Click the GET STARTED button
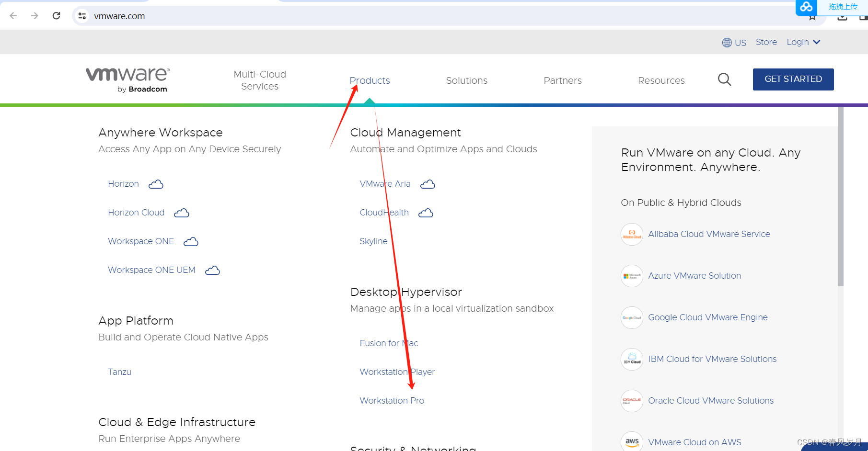The height and width of the screenshot is (451, 868). tap(793, 79)
